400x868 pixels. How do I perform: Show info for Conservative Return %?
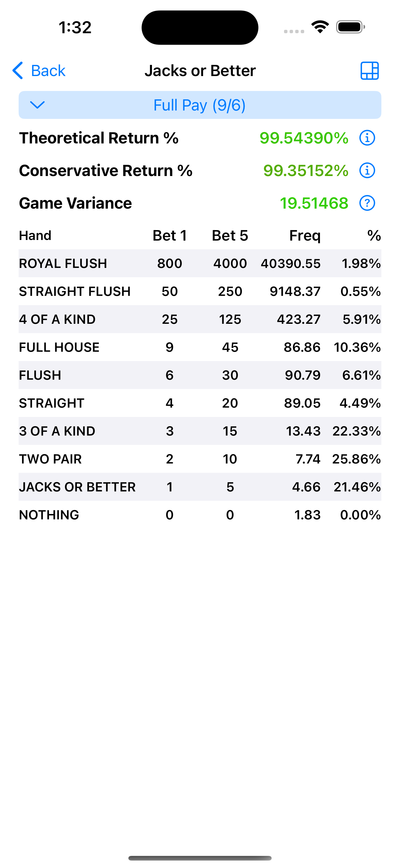[x=367, y=170]
